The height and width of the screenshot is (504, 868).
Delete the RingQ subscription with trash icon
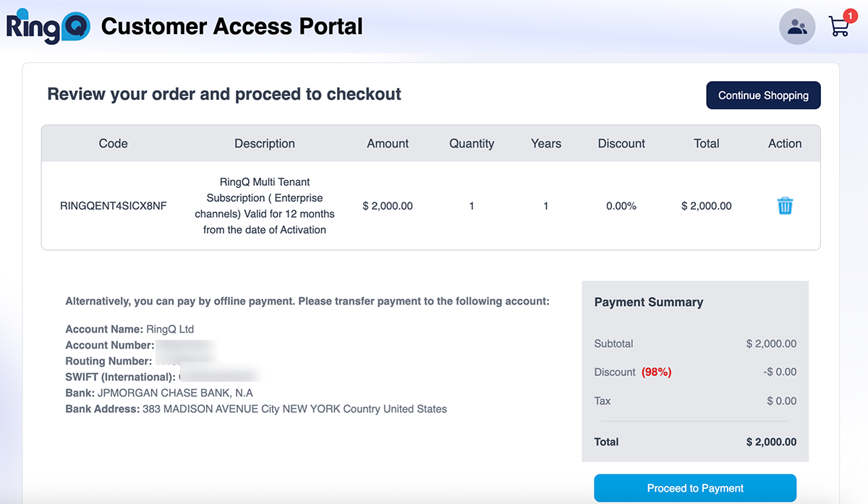[x=785, y=206]
